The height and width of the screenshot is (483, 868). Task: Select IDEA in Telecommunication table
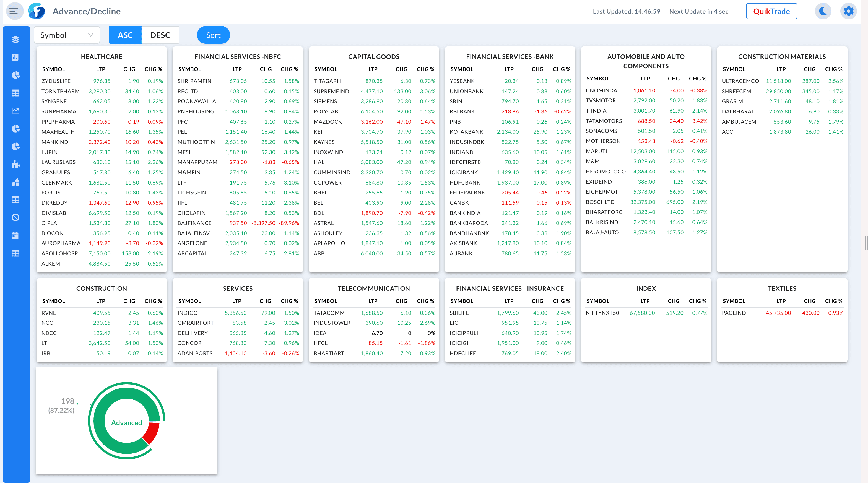320,333
